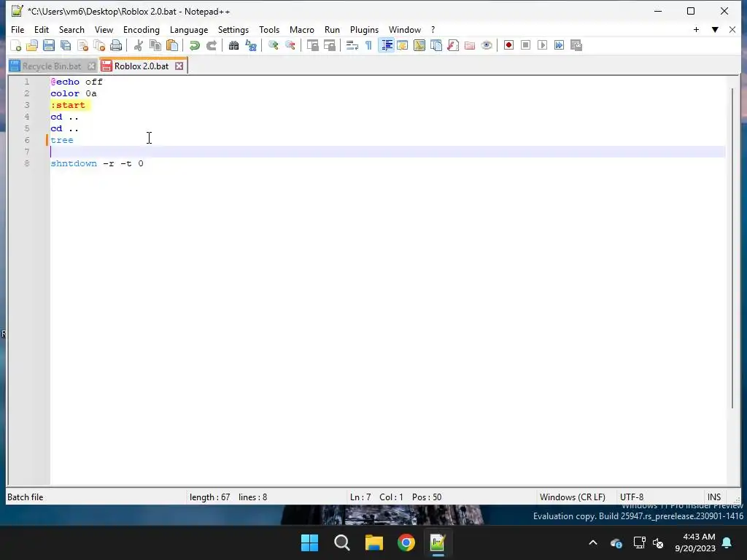This screenshot has width=747, height=560.
Task: Open the Run menu
Action: point(332,29)
